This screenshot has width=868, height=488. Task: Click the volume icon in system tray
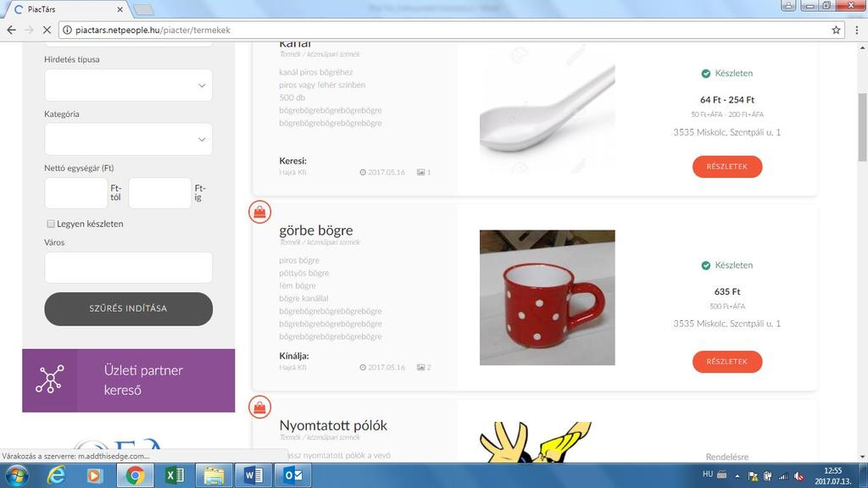[x=798, y=476]
